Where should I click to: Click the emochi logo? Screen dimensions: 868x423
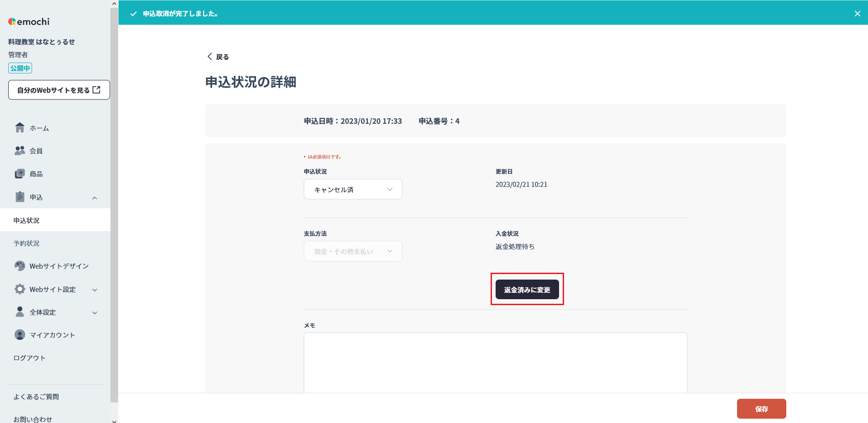[x=29, y=21]
